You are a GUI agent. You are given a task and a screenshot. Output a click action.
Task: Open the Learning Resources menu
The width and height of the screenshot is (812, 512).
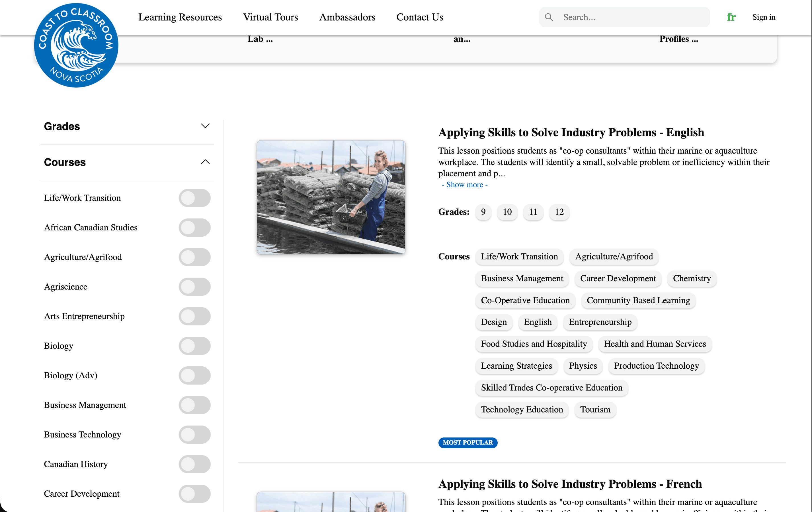(x=180, y=17)
